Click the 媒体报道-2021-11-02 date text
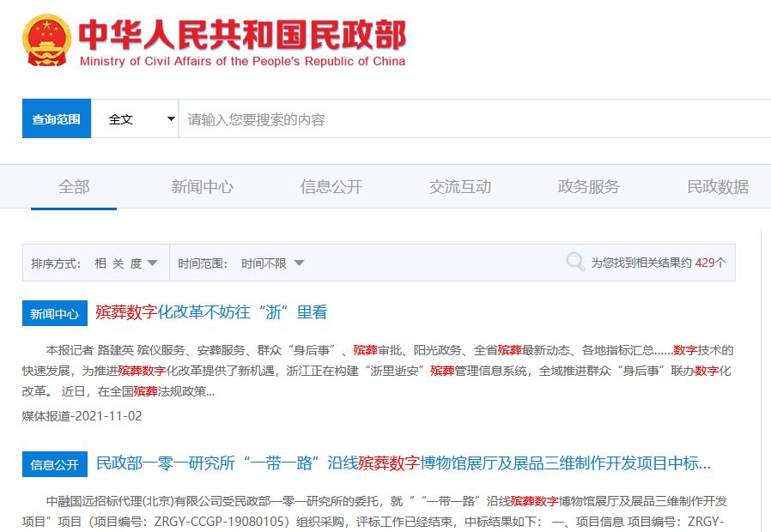Screen dimensions: 771x532 coord(82,416)
